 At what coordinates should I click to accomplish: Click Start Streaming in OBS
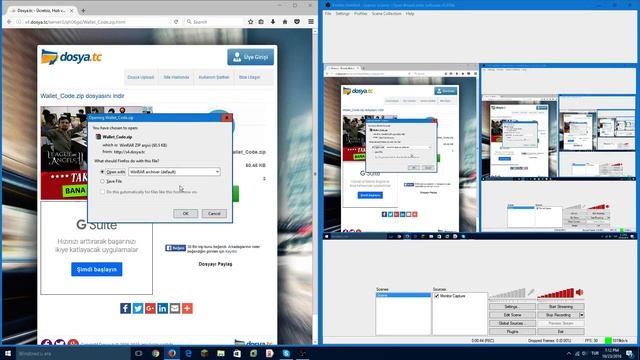561,307
